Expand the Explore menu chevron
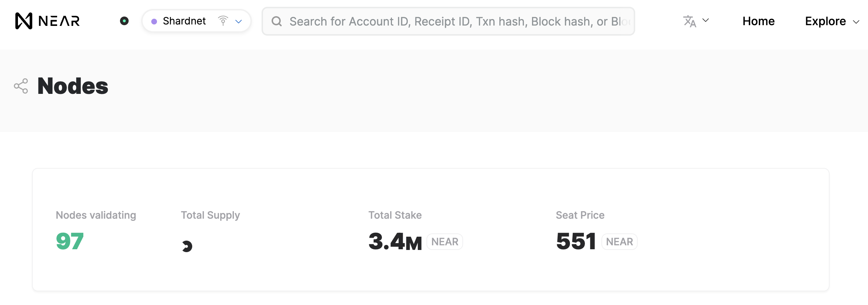 856,22
